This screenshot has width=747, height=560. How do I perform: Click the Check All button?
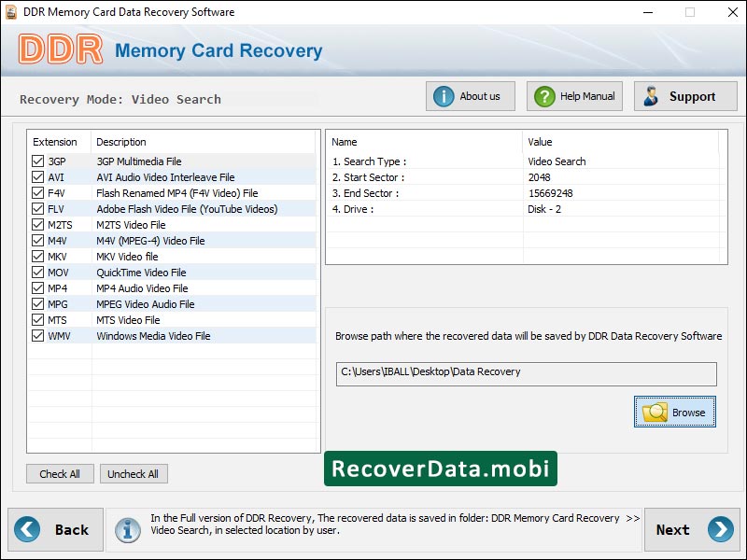60,473
